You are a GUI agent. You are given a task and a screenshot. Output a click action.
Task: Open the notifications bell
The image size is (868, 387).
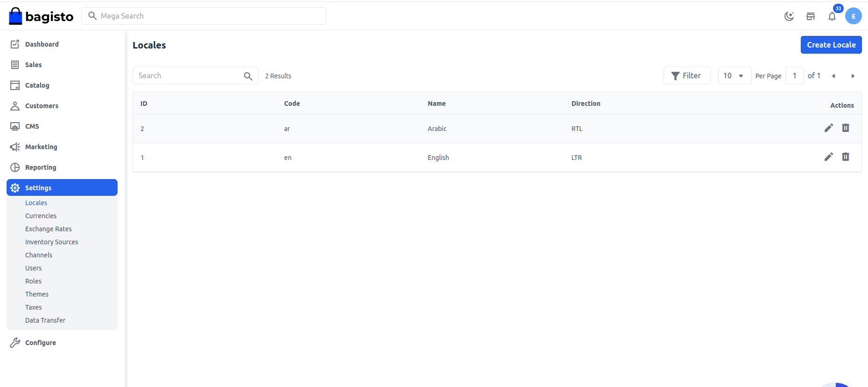tap(832, 16)
